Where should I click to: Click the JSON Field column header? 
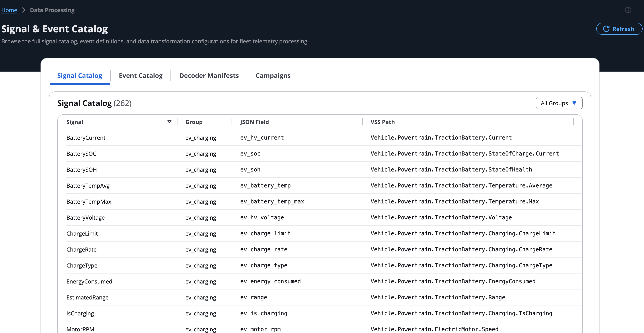(255, 122)
